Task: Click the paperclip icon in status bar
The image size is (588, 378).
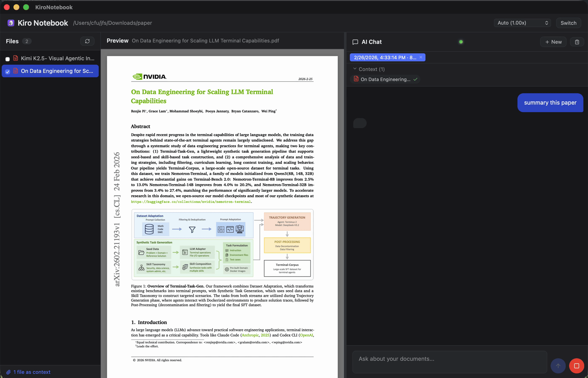Action: pyautogui.click(x=9, y=372)
